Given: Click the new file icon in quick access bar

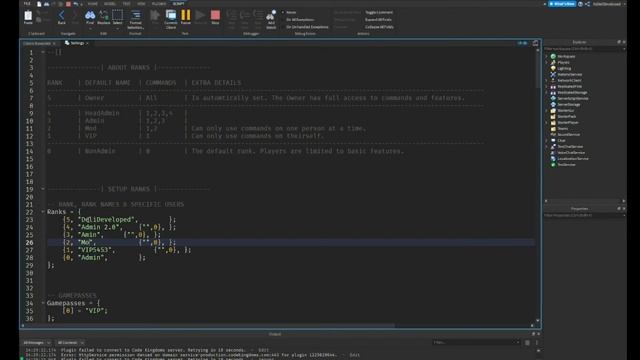Looking at the screenshot, I should [39, 4].
